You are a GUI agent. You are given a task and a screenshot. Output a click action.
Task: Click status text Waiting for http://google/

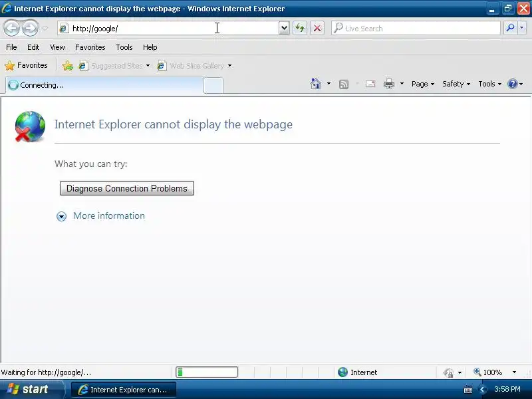click(x=46, y=372)
